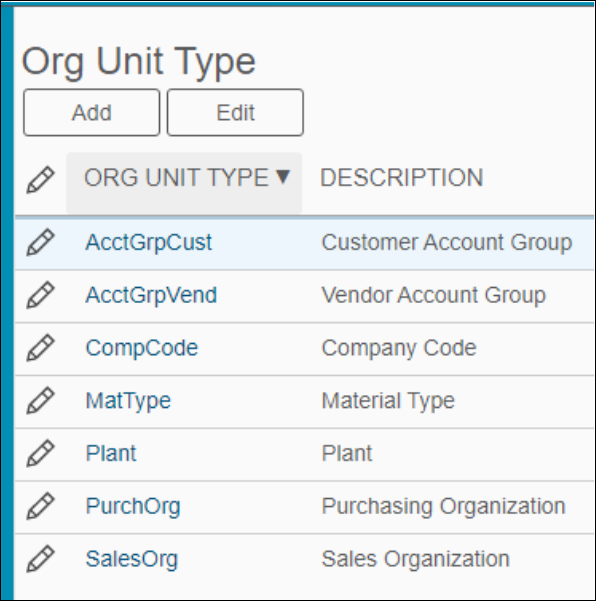
Task: Click the DESCRIPTION column header
Action: pyautogui.click(x=402, y=178)
